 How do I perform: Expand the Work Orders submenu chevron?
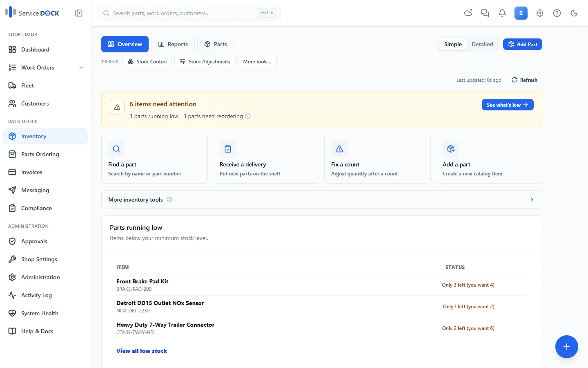pyautogui.click(x=81, y=67)
